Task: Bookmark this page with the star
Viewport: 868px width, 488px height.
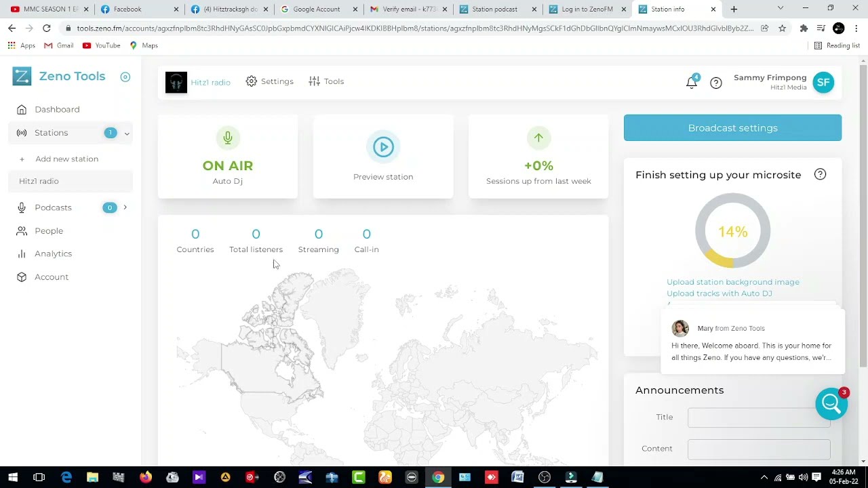Action: (782, 28)
